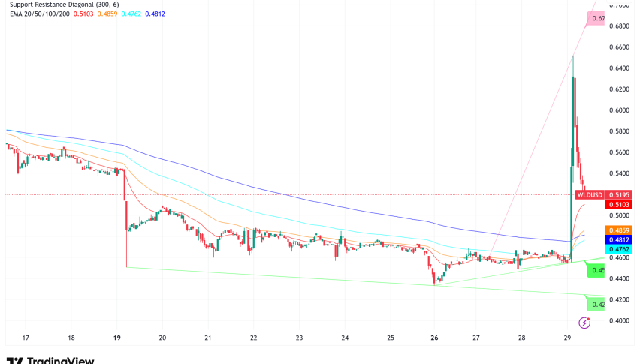The width and height of the screenshot is (640, 364).
Task: Click the pink resistance level tag near 0.67
Action: point(596,19)
